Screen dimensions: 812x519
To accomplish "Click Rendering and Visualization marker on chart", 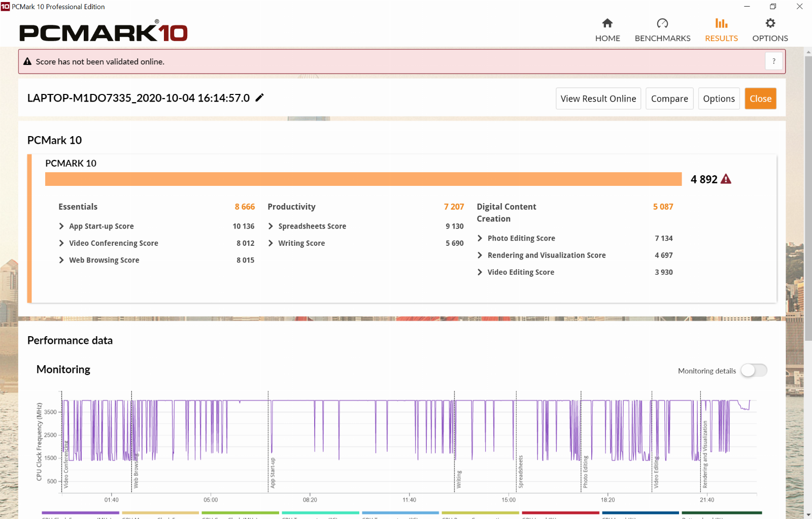I will tap(705, 455).
